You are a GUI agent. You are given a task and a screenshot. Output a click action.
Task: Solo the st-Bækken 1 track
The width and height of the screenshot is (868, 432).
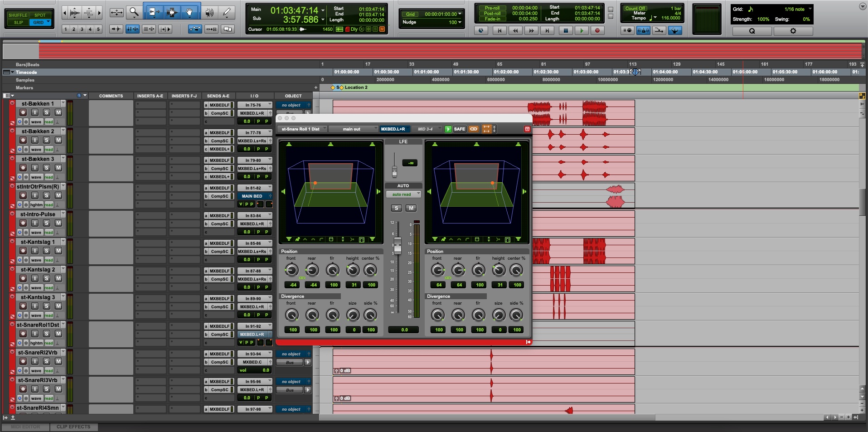(46, 112)
